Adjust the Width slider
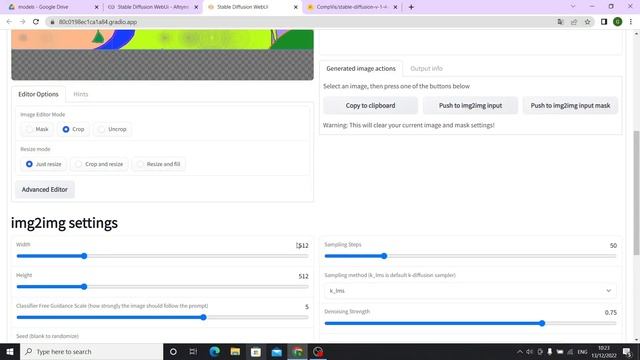This screenshot has width=640, height=360. click(x=162, y=256)
